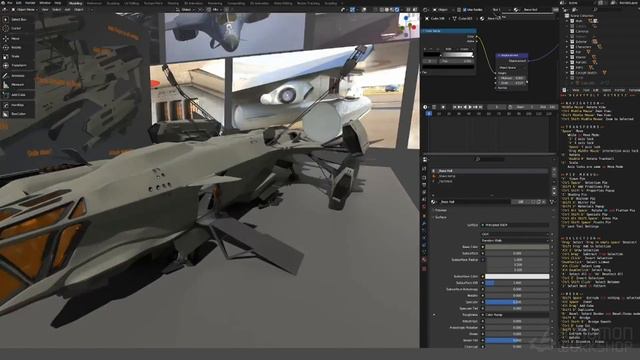Toggle the Refs collection checkbox
Screen dimensions: 640x360
point(572,68)
